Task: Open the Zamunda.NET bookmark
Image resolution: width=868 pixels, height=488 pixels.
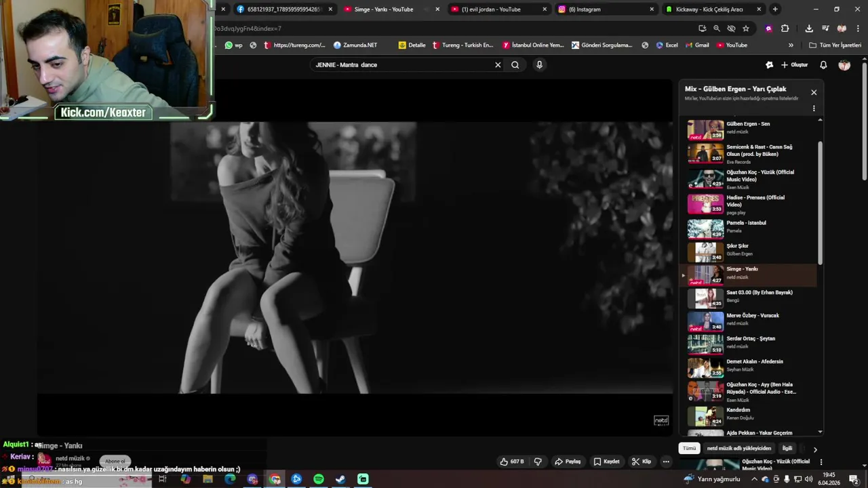Action: [355, 45]
